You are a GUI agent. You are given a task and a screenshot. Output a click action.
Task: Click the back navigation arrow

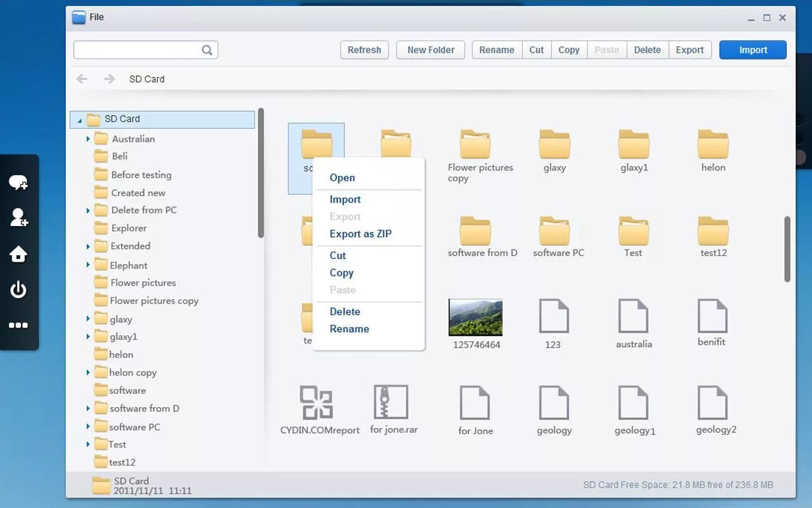click(82, 79)
